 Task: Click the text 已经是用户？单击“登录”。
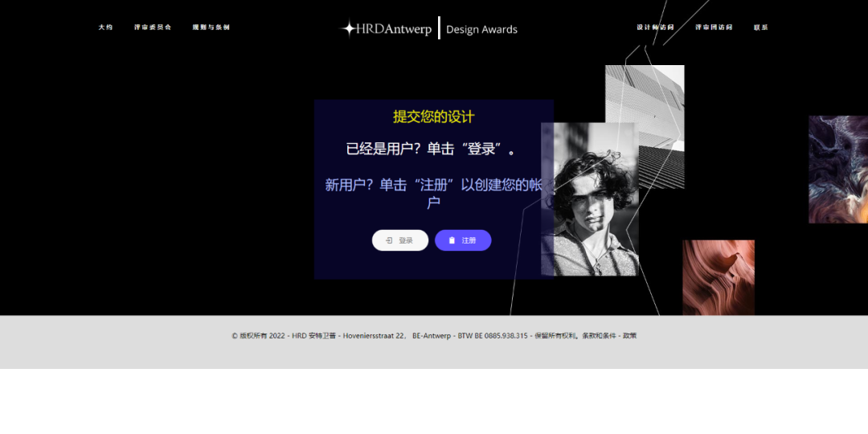[432, 149]
